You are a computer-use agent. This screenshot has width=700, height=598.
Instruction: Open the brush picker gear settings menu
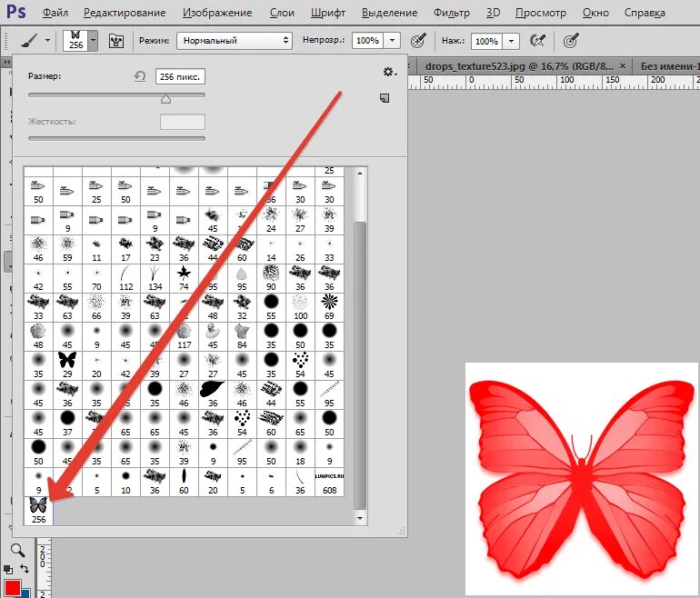tap(389, 72)
